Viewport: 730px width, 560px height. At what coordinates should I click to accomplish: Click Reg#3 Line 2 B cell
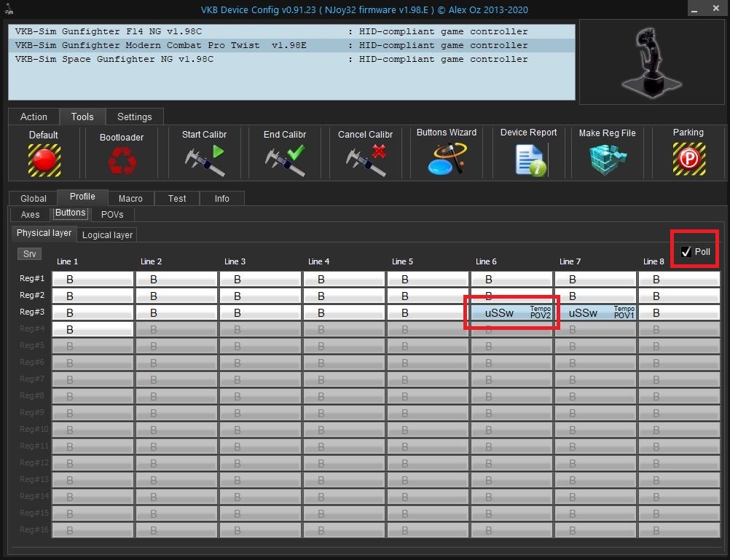(x=176, y=312)
